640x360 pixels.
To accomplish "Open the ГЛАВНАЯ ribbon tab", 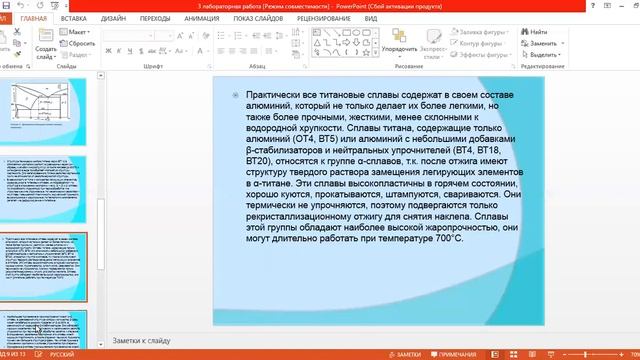I will pyautogui.click(x=34, y=18).
